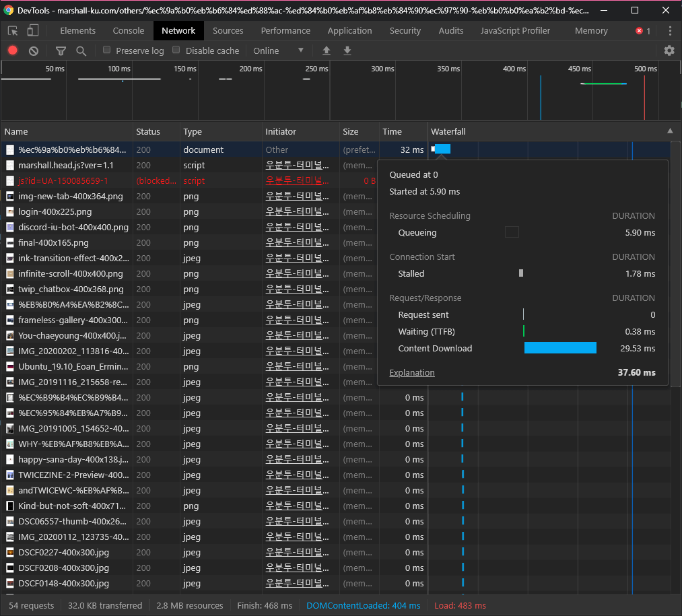682x616 pixels.
Task: Click the Explanation link in timing popup
Action: pyautogui.click(x=411, y=373)
